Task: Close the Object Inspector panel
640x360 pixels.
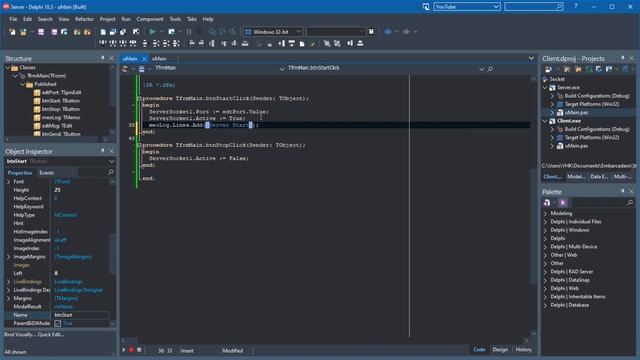Action: pos(111,151)
